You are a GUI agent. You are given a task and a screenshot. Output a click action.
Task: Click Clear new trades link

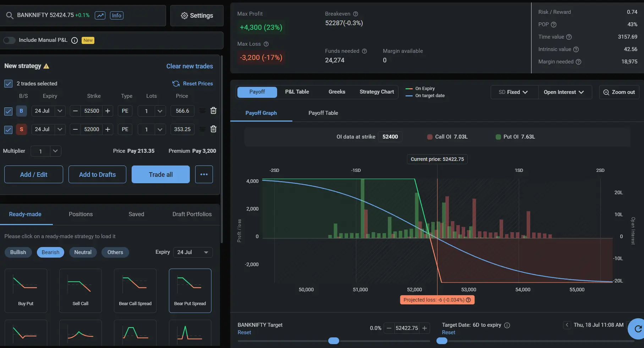(189, 66)
